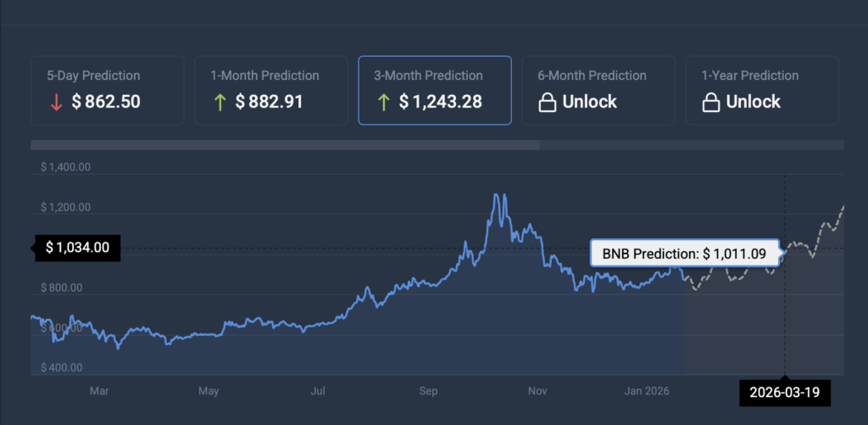Click the $882.91 prediction value

(269, 102)
